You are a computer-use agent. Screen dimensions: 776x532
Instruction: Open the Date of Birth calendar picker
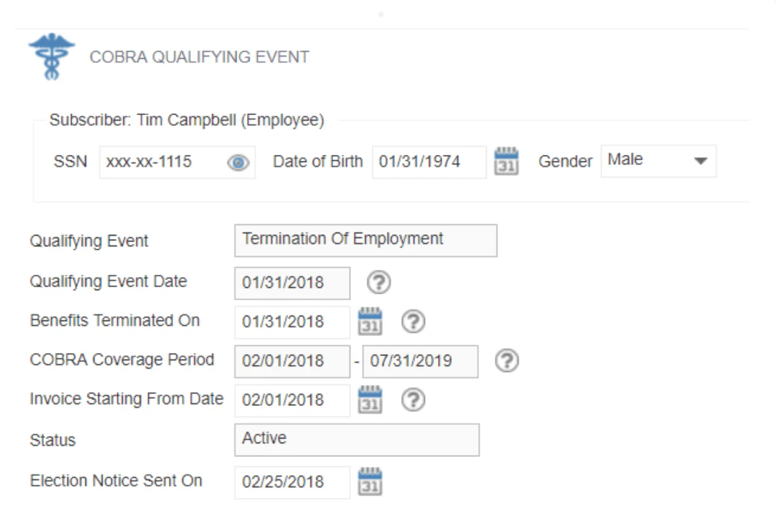(506, 161)
